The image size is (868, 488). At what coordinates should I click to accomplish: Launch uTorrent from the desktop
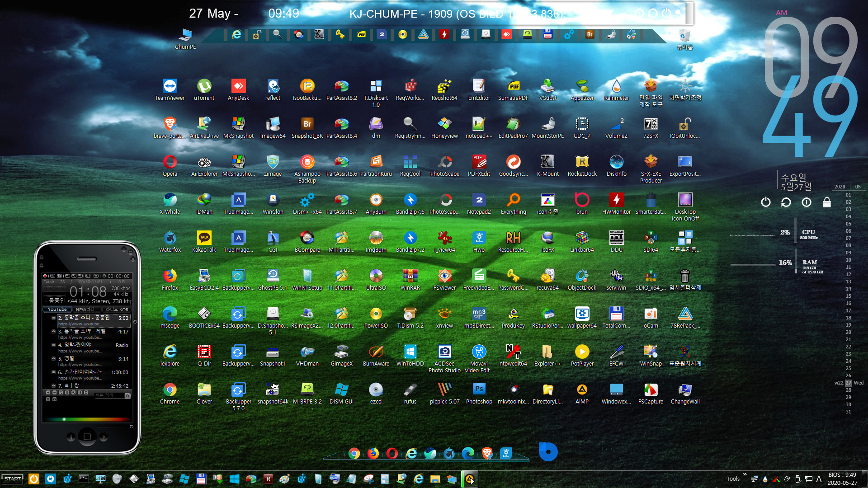[204, 89]
